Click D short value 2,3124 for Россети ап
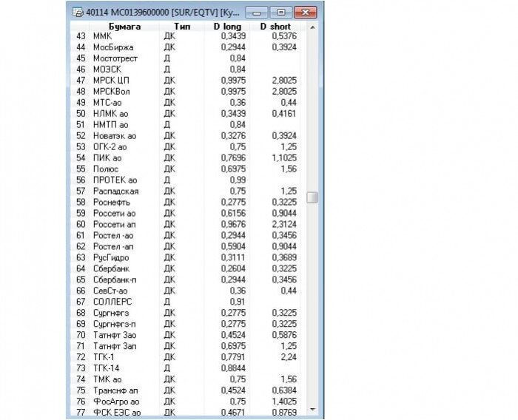 284,224
